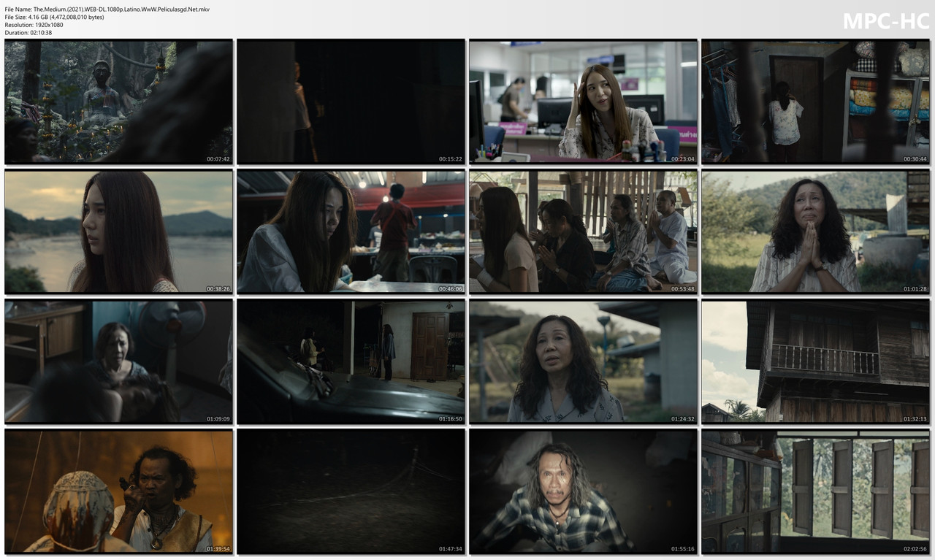The width and height of the screenshot is (935, 560).
Task: Open the woman at wooden door thumbnail 00:30:44
Action: 815,102
